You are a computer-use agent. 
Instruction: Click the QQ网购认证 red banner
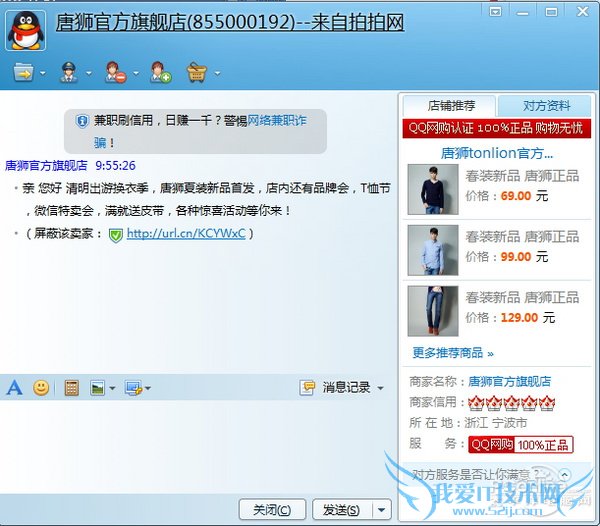[496, 128]
